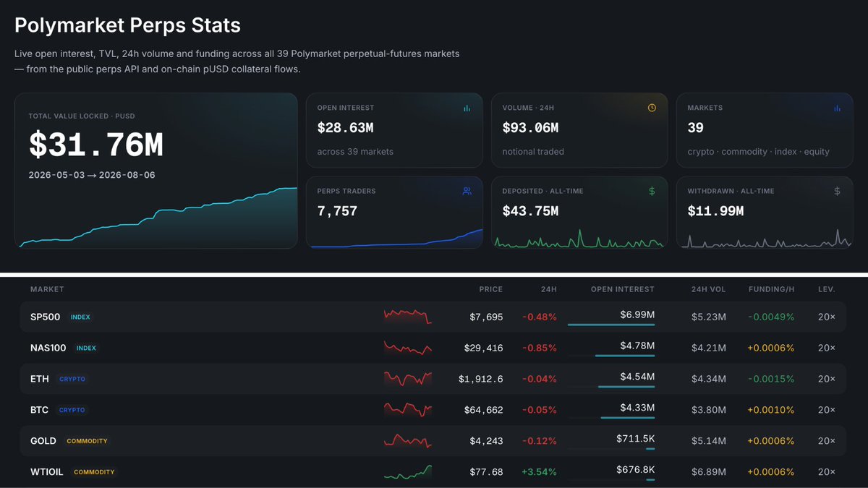
Task: Click the $28.63M open interest value
Action: (345, 128)
